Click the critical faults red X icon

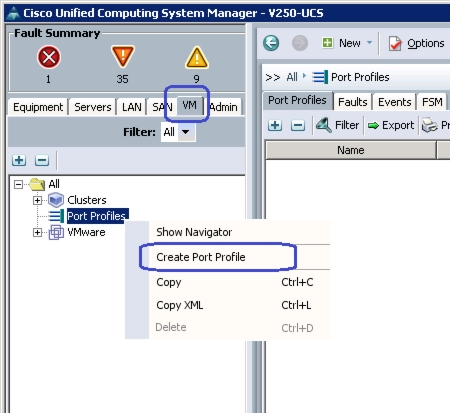(x=49, y=57)
